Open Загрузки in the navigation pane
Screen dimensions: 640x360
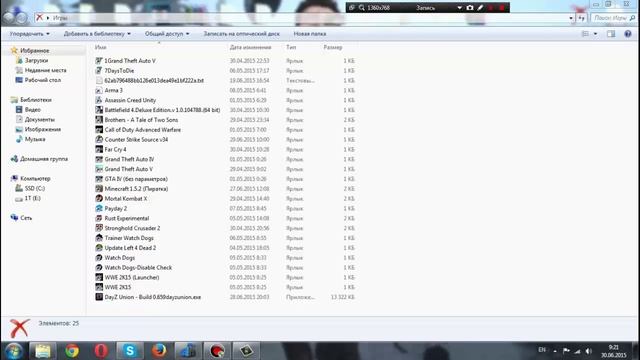pos(36,60)
